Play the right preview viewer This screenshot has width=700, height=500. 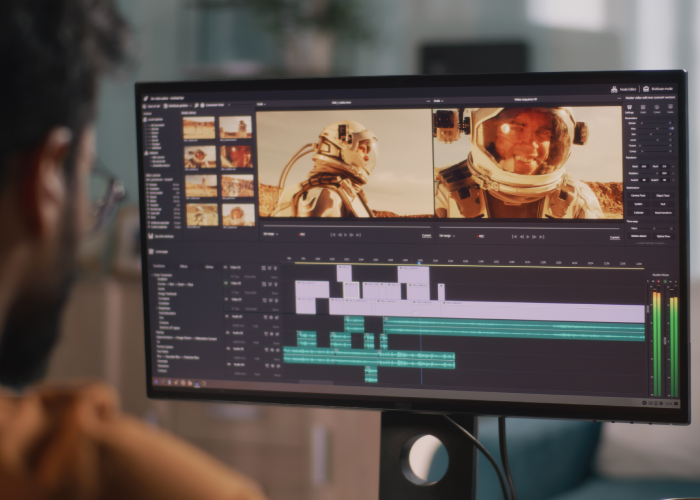(528, 237)
